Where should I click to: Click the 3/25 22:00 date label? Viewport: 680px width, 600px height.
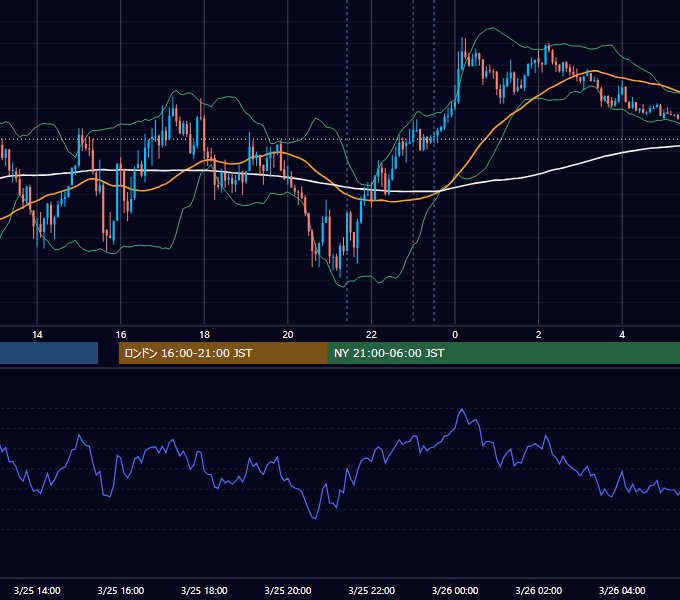tap(372, 590)
